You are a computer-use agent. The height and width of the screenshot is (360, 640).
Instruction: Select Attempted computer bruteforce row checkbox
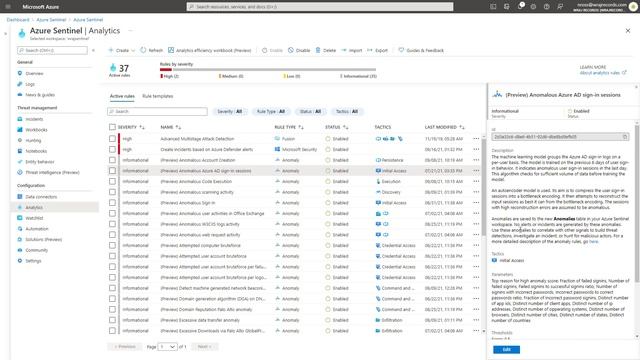[112, 245]
